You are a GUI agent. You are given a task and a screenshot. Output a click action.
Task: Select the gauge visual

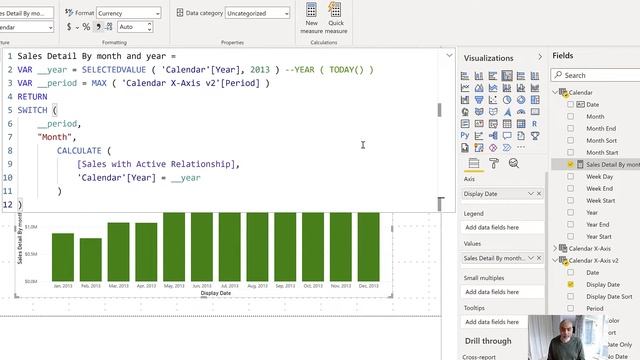tap(521, 111)
